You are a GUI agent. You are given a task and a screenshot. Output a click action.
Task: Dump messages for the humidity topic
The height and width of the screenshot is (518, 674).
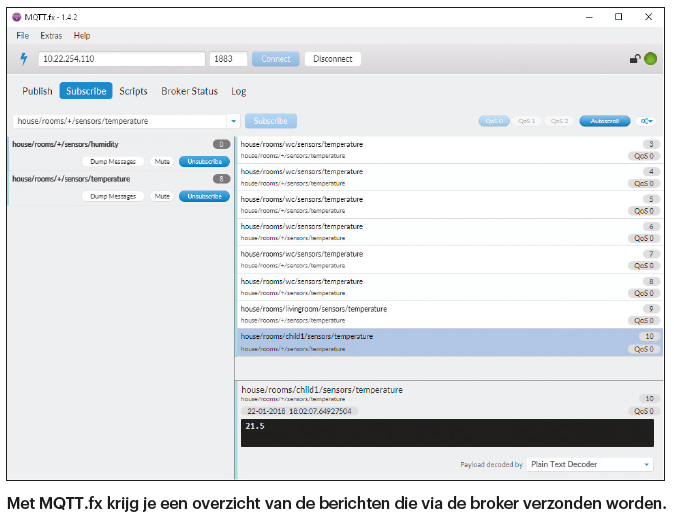point(113,161)
